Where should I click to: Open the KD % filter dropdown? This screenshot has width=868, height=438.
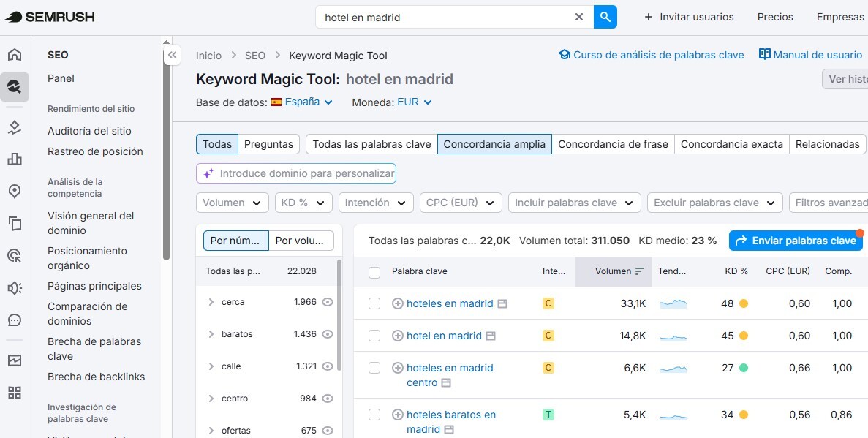[304, 203]
